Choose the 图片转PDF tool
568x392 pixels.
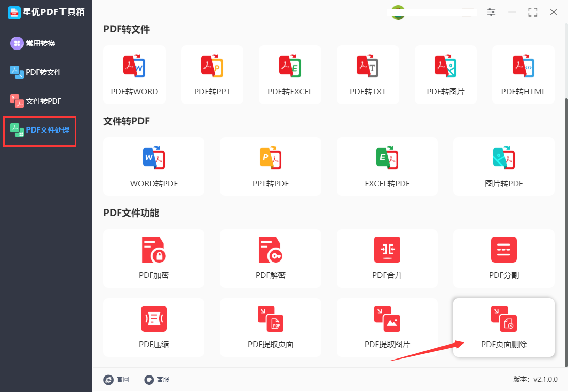pos(504,167)
